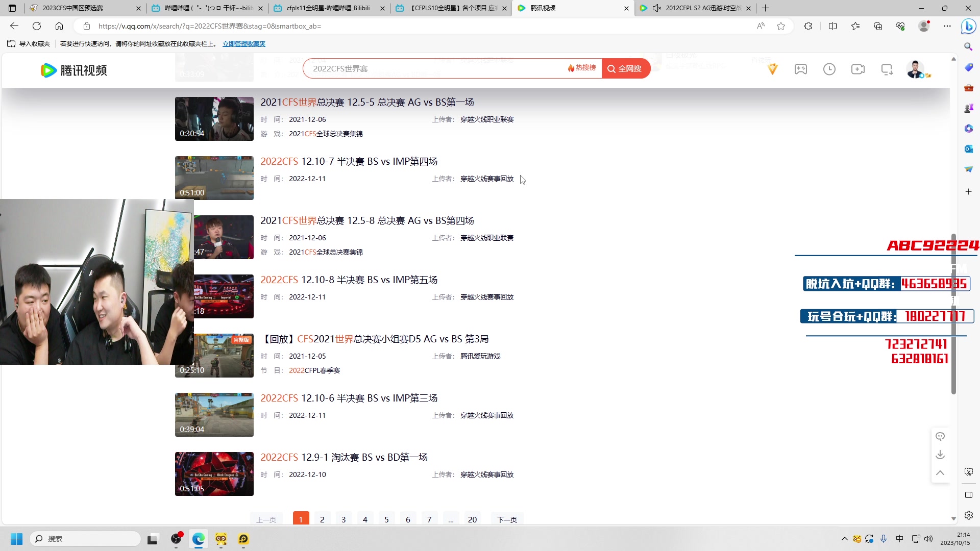Image resolution: width=980 pixels, height=551 pixels.
Task: Open the user avatar in Tencent Video header
Action: click(x=916, y=69)
